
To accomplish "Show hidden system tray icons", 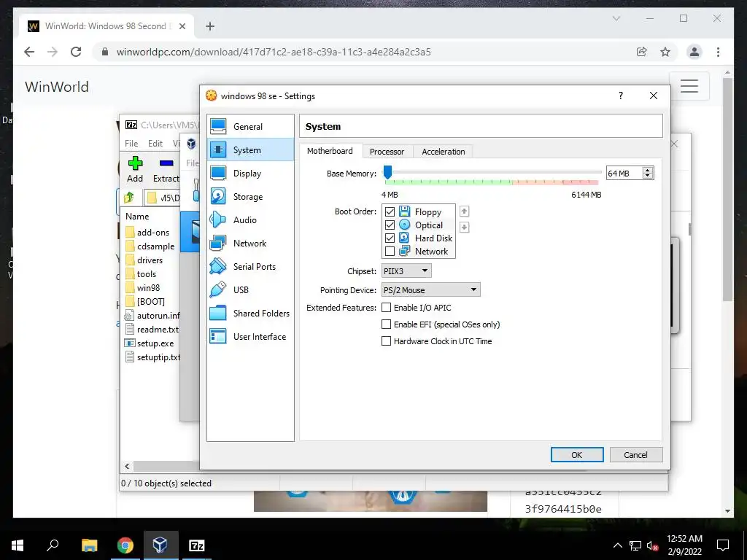I will [617, 545].
